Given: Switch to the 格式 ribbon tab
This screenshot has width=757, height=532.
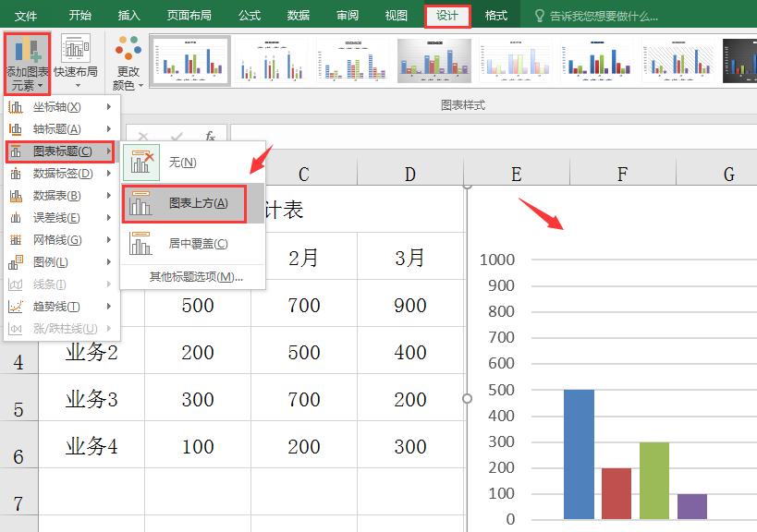Looking at the screenshot, I should coord(495,14).
